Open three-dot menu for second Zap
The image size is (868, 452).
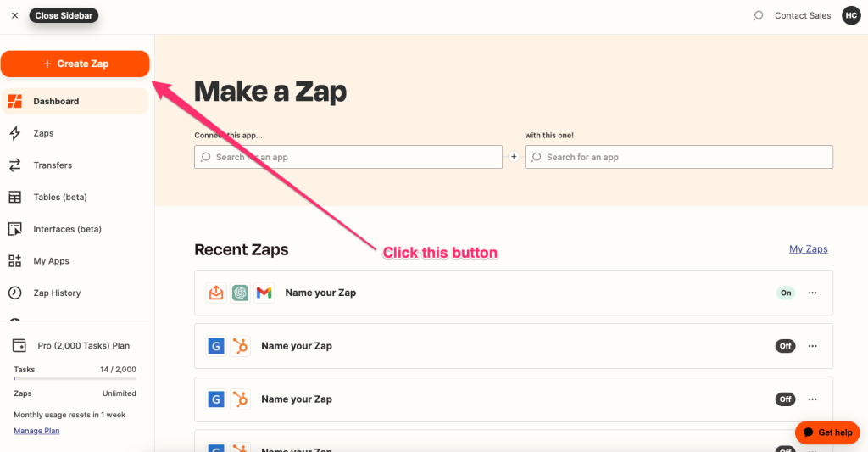[813, 346]
